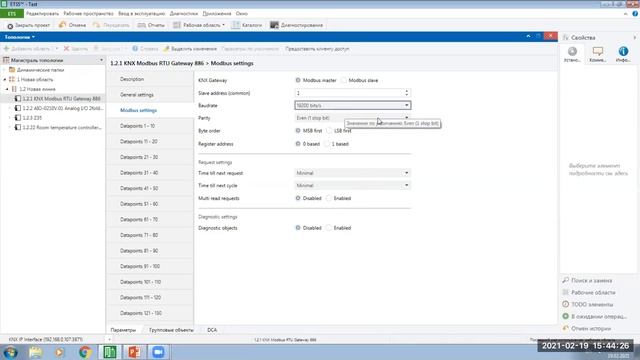Select the Динамические папки folder icon
This screenshot has height=360, width=640.
click(x=12, y=70)
